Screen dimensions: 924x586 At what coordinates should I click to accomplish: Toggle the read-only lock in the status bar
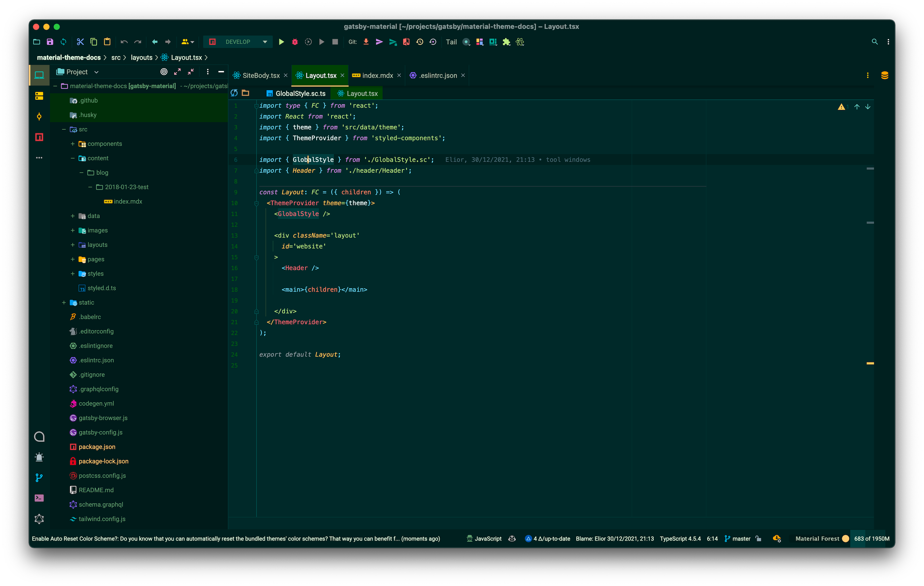(x=758, y=539)
